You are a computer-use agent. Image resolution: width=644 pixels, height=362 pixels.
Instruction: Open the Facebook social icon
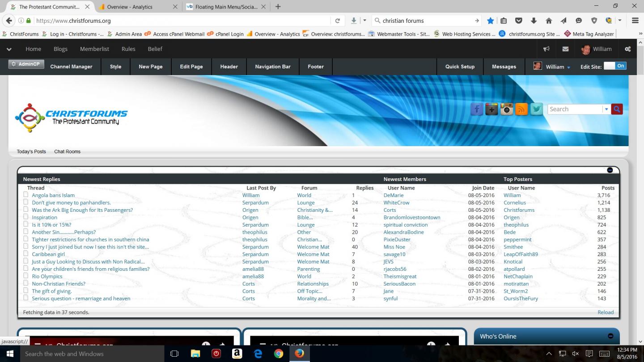pos(477,109)
